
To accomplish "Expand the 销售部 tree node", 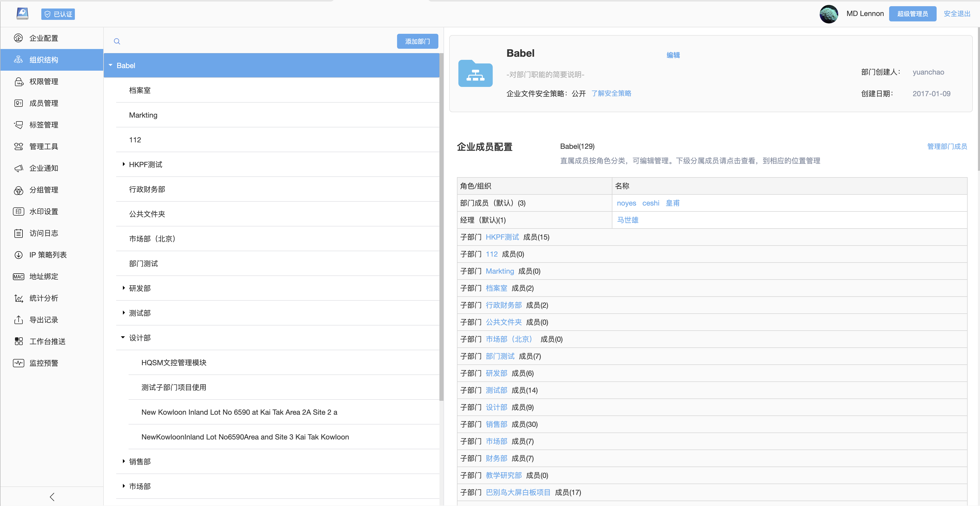I will [x=124, y=461].
